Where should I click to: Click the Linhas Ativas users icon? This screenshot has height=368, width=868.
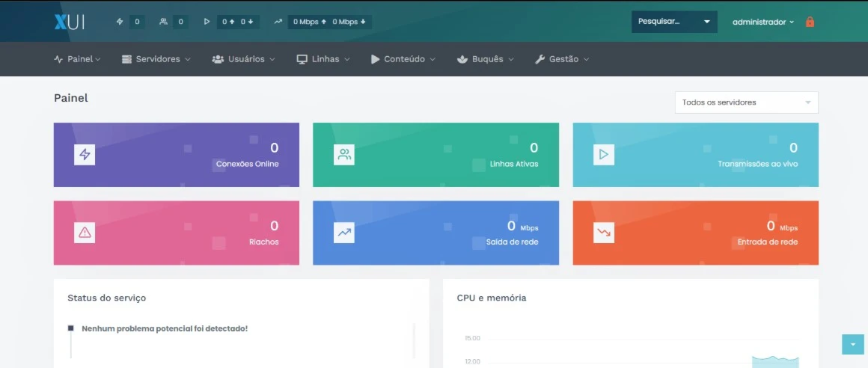344,155
